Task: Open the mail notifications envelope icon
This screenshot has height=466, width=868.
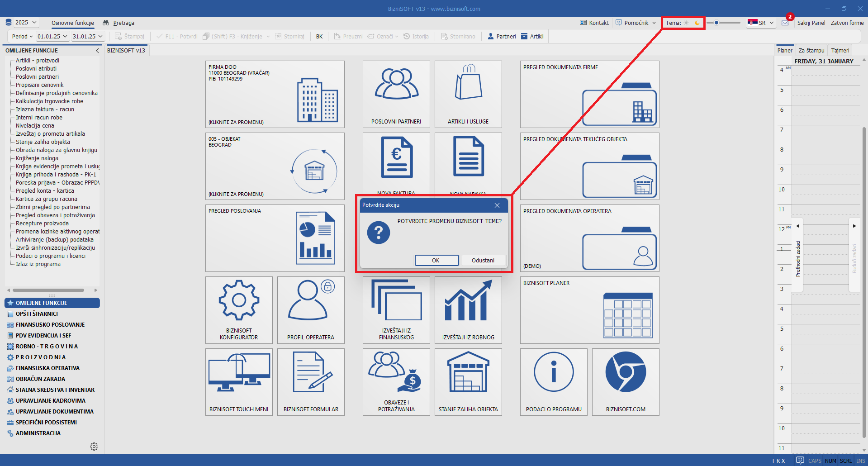Action: pos(785,23)
